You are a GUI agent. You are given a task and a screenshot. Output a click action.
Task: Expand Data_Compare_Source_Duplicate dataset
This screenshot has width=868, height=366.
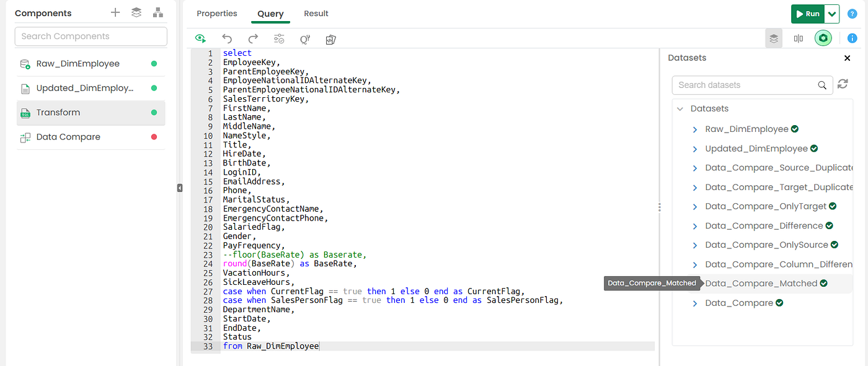click(695, 168)
